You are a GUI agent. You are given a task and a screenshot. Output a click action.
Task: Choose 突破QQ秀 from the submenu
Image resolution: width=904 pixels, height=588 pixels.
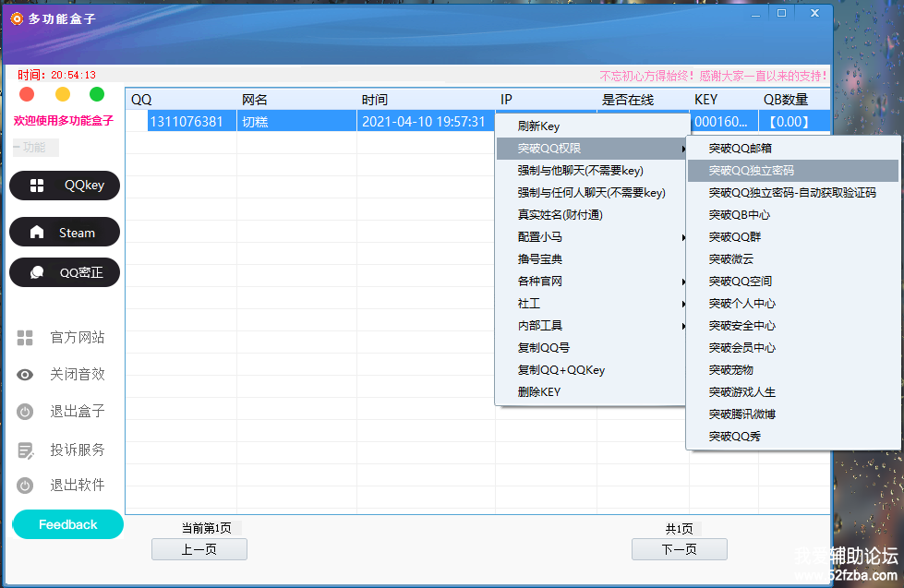click(x=793, y=437)
